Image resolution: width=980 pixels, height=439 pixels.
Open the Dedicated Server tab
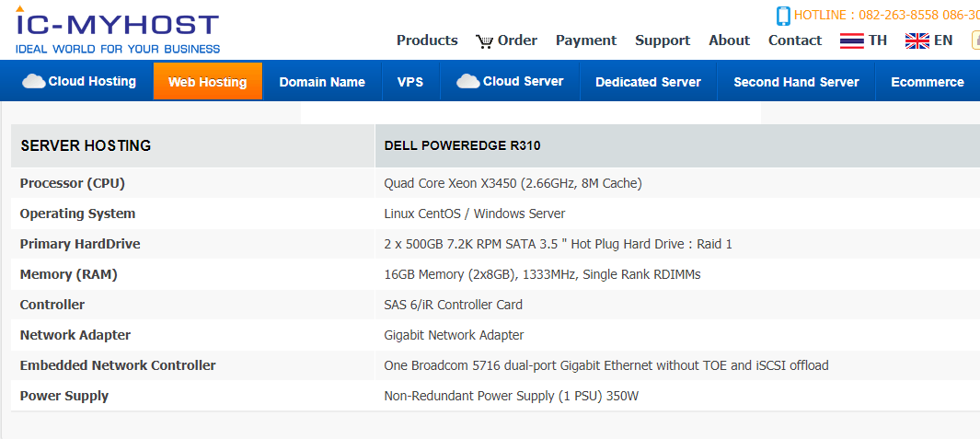tap(648, 81)
